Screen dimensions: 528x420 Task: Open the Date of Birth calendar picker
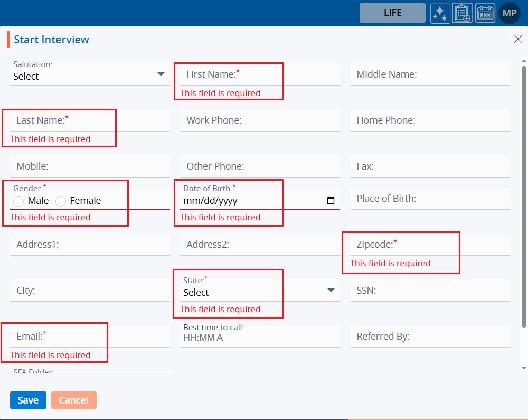331,201
